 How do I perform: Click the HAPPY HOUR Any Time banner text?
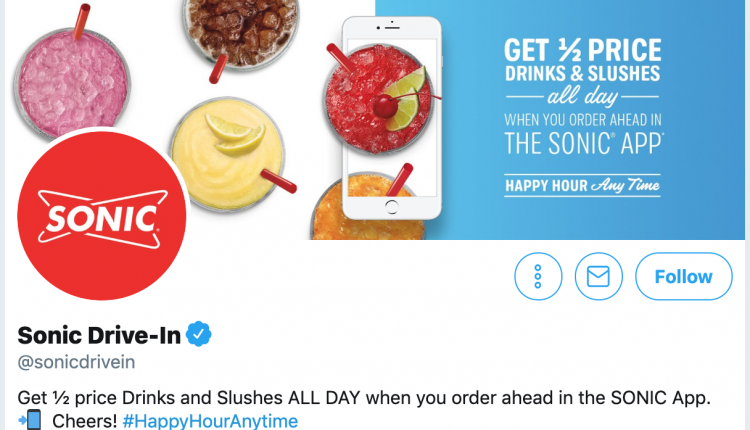click(x=583, y=186)
